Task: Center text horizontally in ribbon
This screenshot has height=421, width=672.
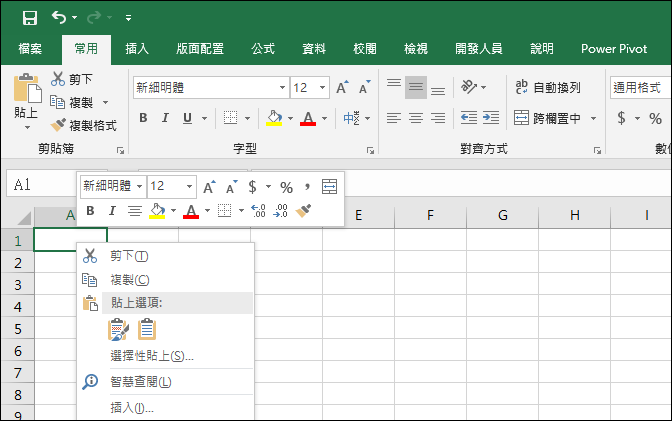Action: (x=416, y=117)
